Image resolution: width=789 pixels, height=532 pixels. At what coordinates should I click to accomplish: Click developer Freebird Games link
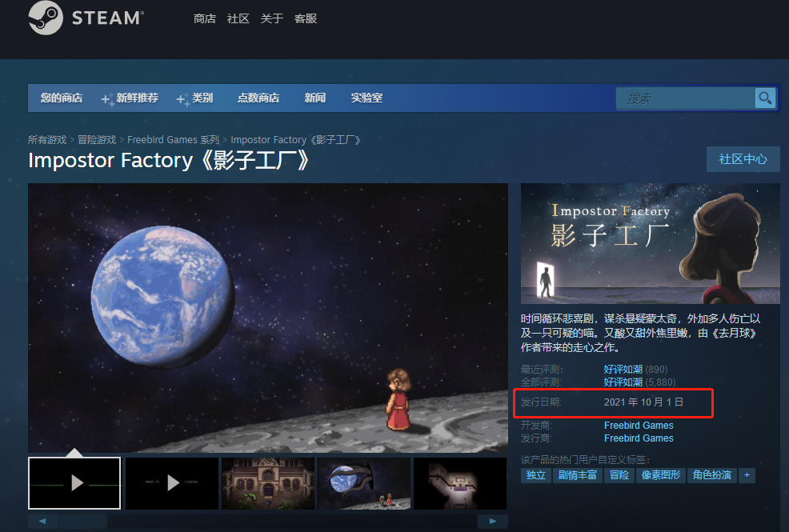point(639,426)
